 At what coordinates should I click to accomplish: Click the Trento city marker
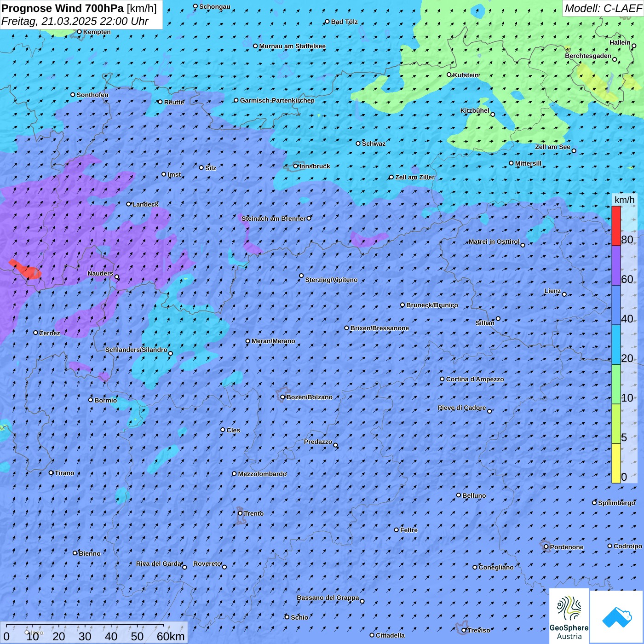pyautogui.click(x=240, y=513)
